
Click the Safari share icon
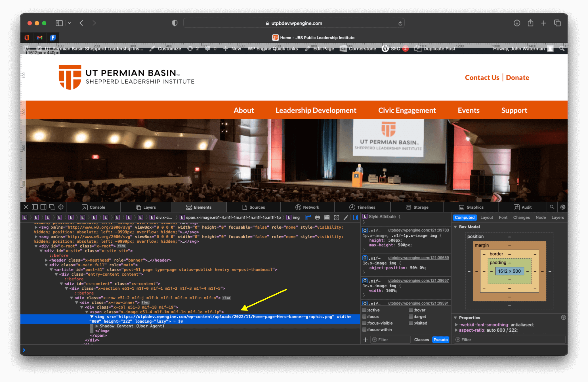[530, 23]
